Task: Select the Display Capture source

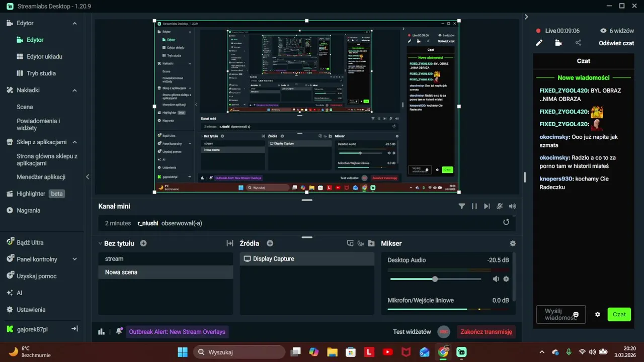Action: click(307, 259)
